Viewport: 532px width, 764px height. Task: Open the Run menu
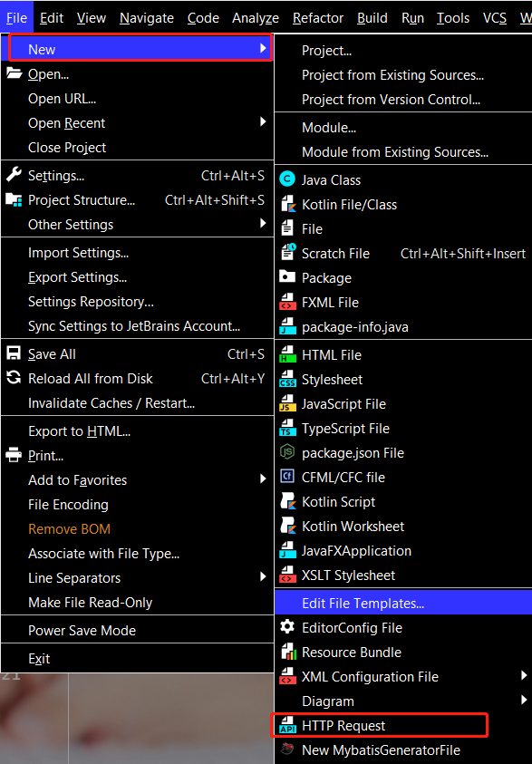[x=412, y=18]
